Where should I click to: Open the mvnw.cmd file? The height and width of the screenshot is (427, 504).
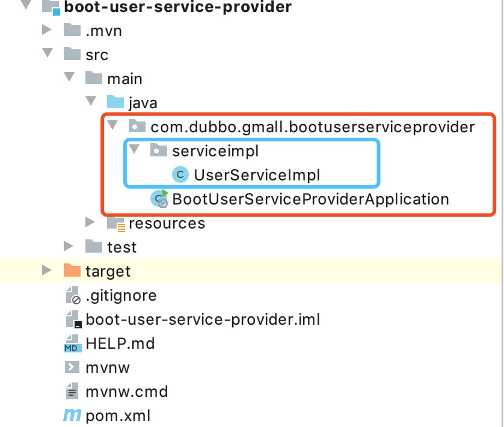coord(127,392)
